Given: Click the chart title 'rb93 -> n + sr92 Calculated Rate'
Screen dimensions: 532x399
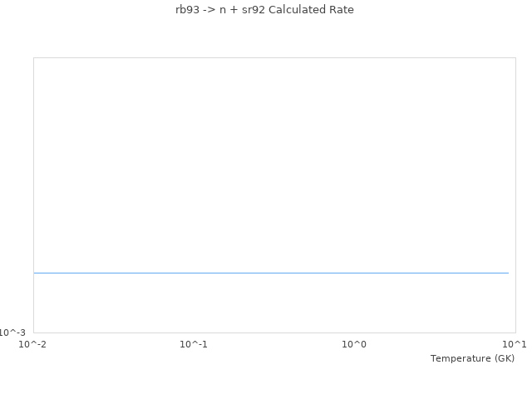Looking at the screenshot, I should [264, 10].
